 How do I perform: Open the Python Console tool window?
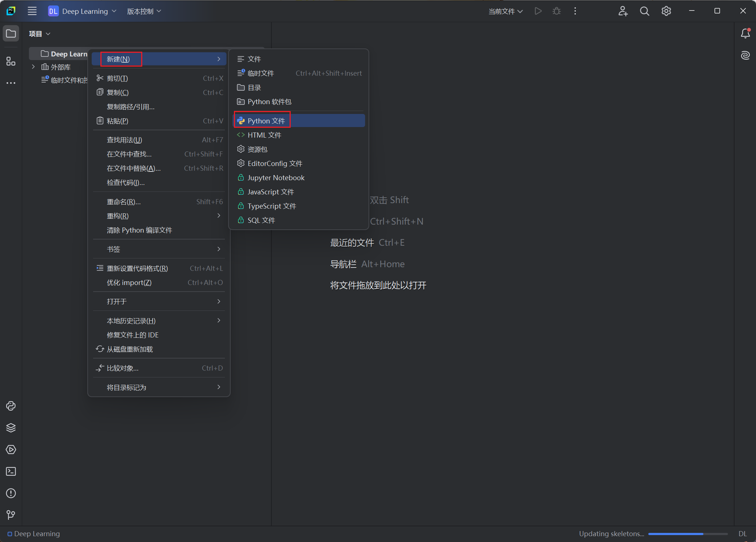pos(11,406)
